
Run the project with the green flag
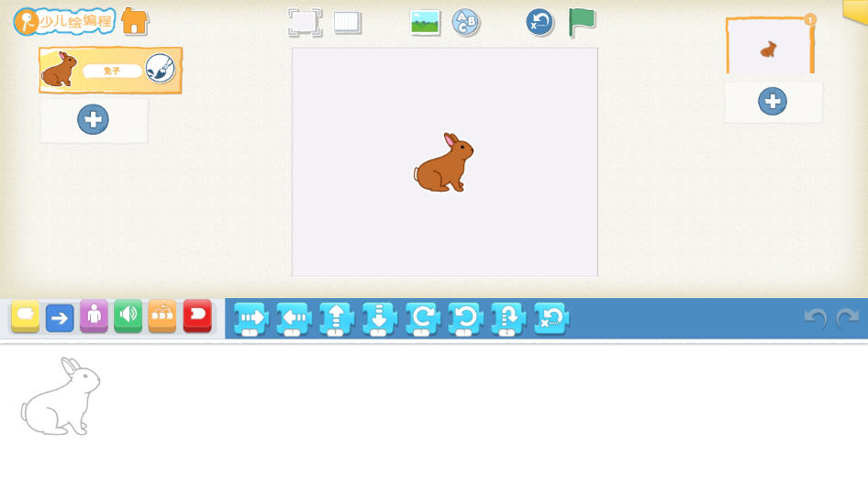coord(582,22)
